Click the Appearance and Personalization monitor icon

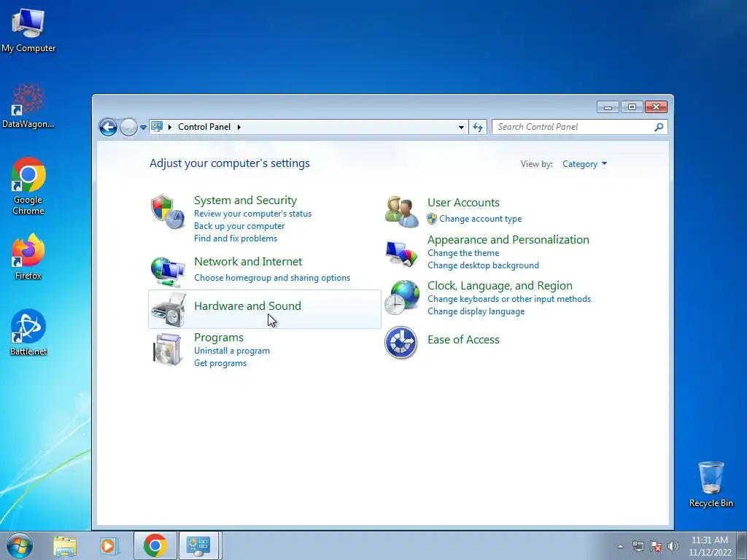[402, 254]
